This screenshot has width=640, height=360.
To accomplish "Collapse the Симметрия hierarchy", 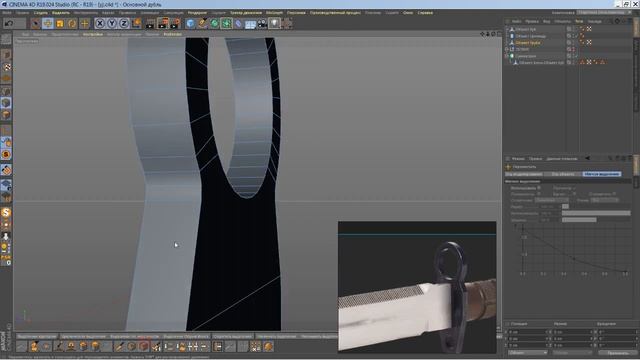I will [x=507, y=56].
